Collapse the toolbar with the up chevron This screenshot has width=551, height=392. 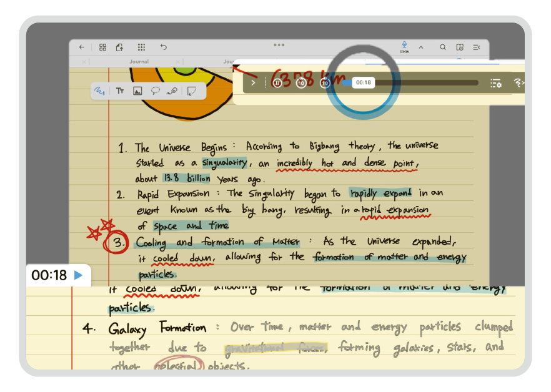click(x=421, y=47)
